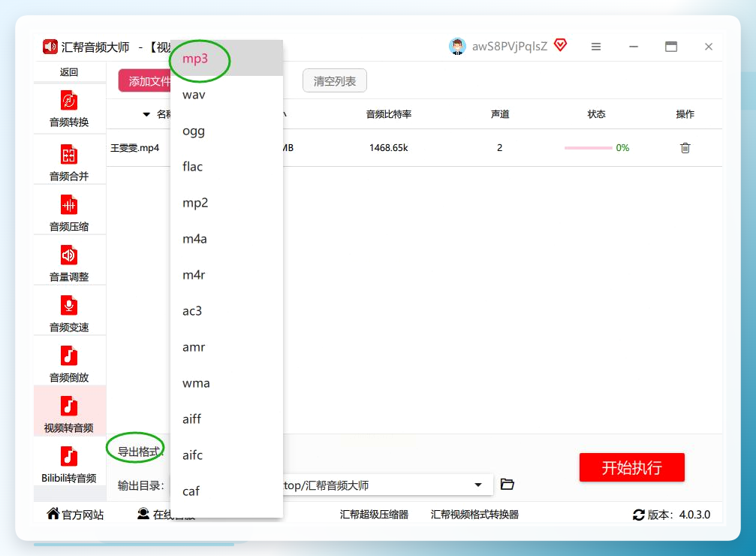The height and width of the screenshot is (556, 756).
Task: Choose ogg from the format list
Action: tap(227, 131)
